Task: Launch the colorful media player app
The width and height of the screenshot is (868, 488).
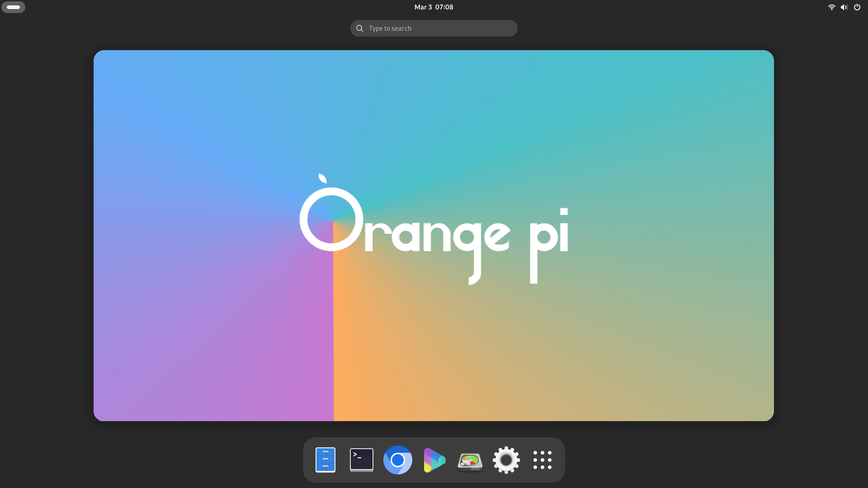Action: pos(434,460)
